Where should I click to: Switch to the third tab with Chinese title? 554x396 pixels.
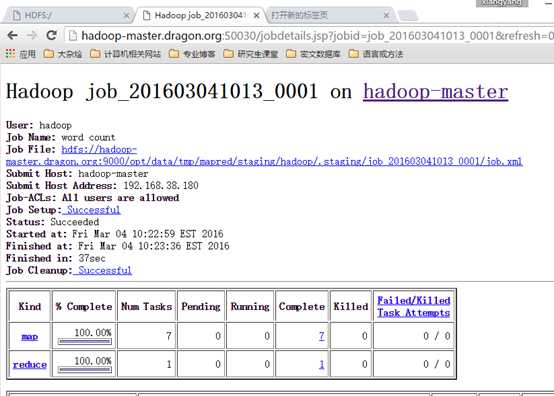point(329,16)
